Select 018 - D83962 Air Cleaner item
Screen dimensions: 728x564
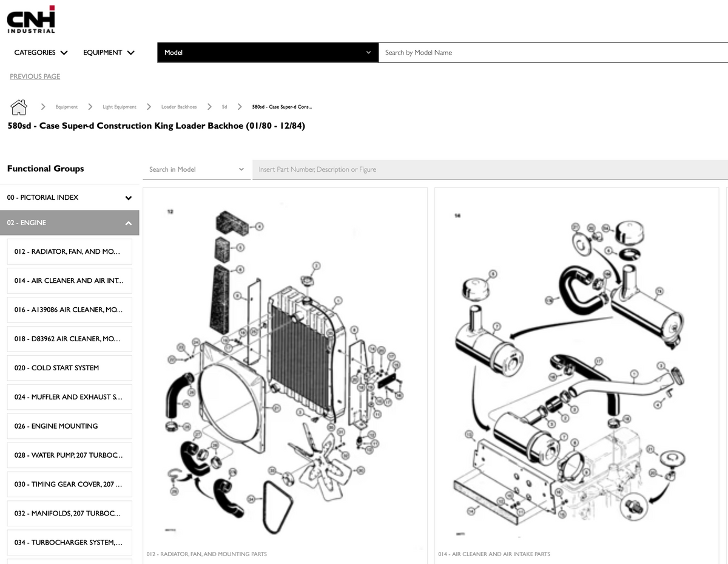[x=70, y=339]
